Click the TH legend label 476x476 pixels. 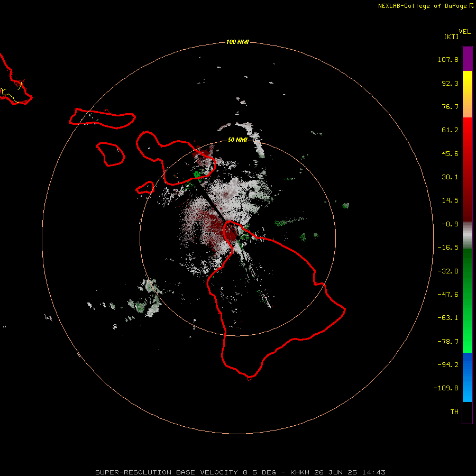click(x=454, y=412)
